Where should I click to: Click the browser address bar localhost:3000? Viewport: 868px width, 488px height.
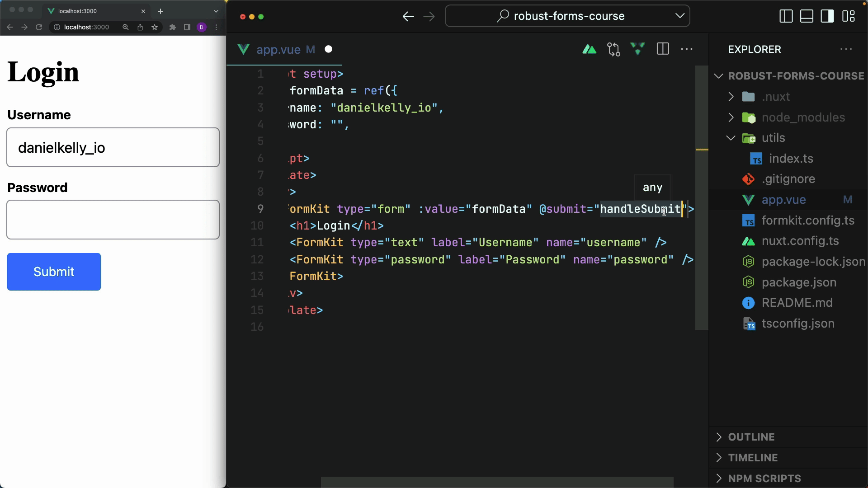click(86, 28)
